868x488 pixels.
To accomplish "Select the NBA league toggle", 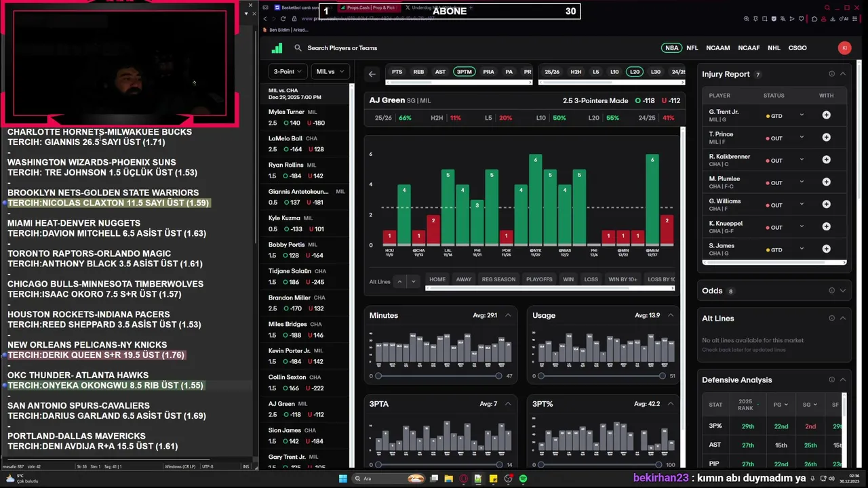I will 671,48.
